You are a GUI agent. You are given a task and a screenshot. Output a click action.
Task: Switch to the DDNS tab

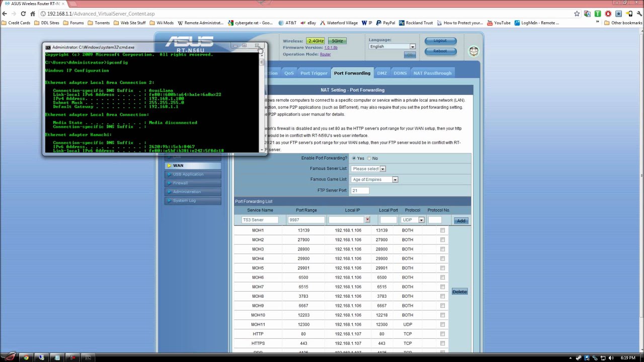coord(400,73)
